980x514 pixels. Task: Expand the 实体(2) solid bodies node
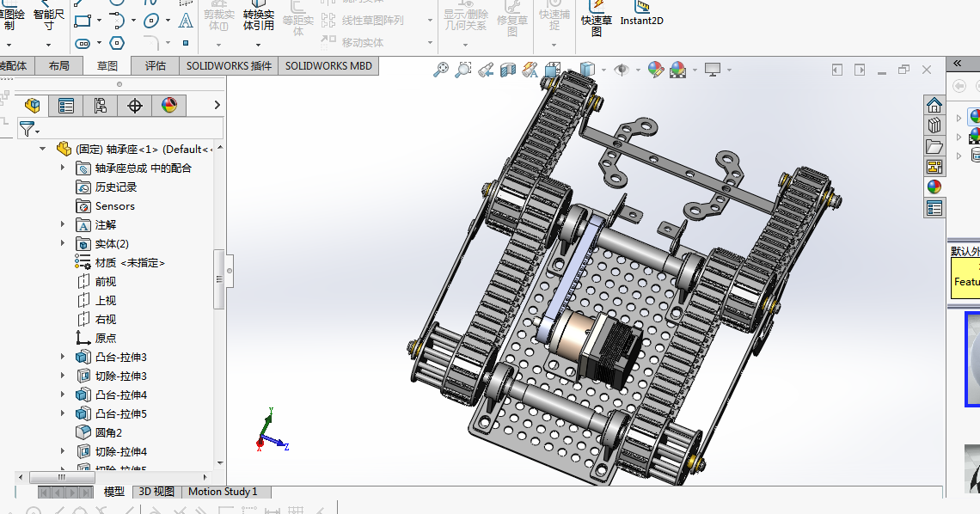(63, 243)
